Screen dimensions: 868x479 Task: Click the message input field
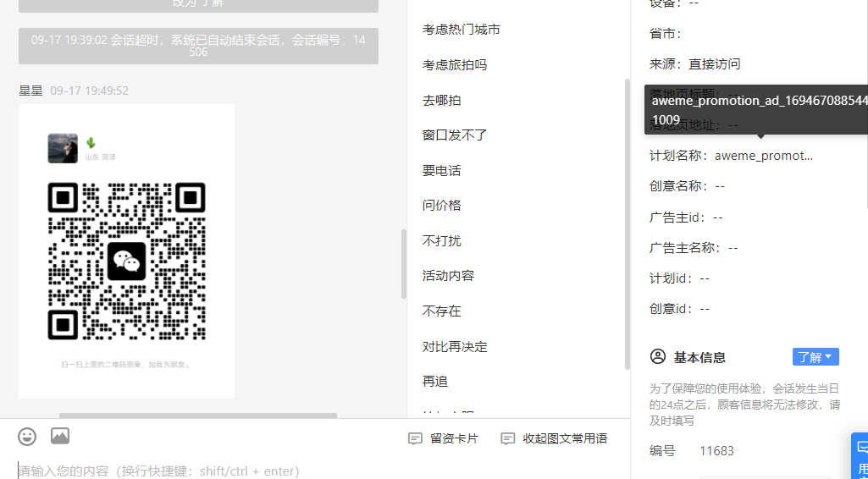pyautogui.click(x=314, y=471)
